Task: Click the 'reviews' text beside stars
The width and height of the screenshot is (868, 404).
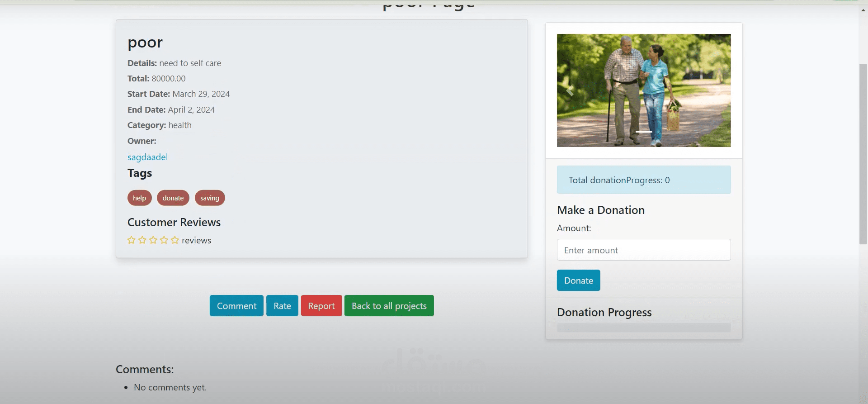Action: tap(196, 240)
